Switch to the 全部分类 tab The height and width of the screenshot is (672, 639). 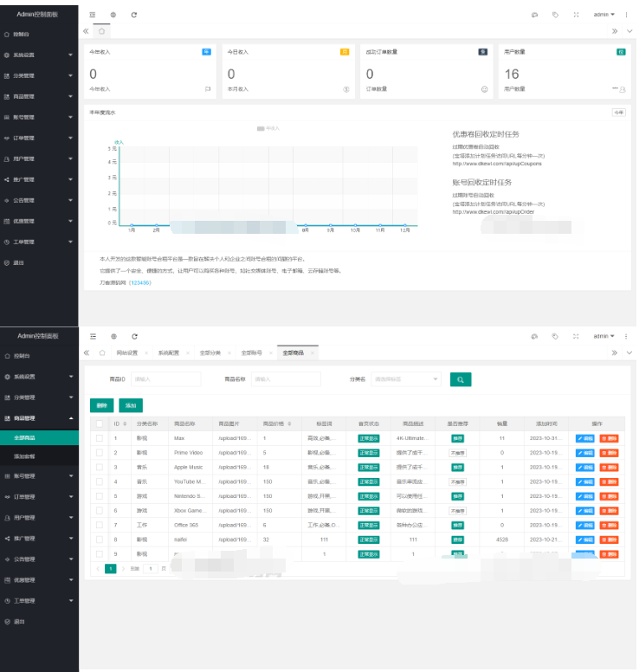pos(210,352)
